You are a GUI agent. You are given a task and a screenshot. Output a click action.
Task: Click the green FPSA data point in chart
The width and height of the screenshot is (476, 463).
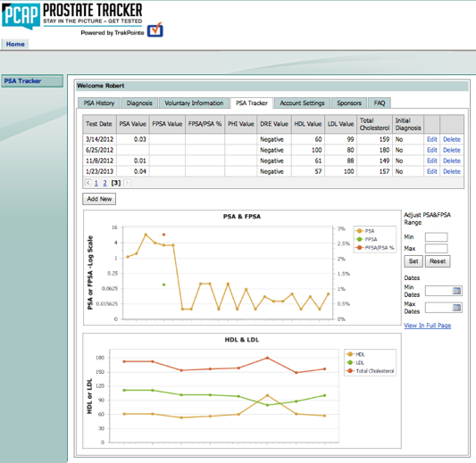coord(164,285)
